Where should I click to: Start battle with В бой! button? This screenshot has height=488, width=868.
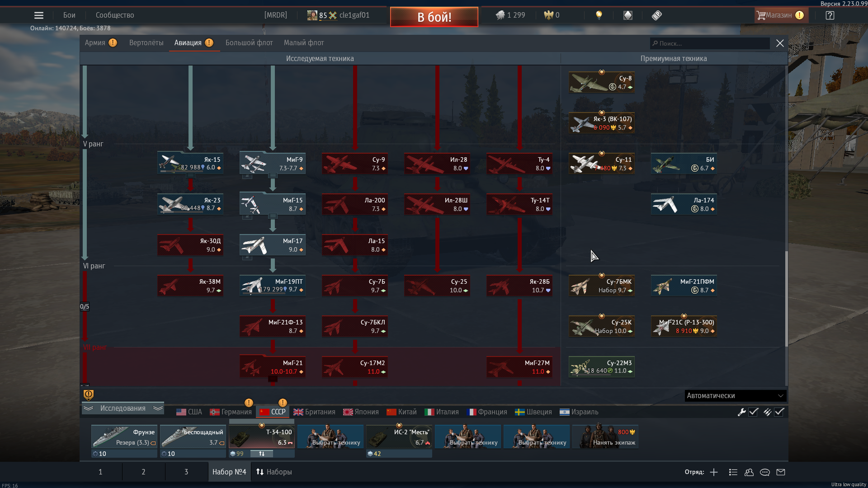pyautogui.click(x=434, y=17)
